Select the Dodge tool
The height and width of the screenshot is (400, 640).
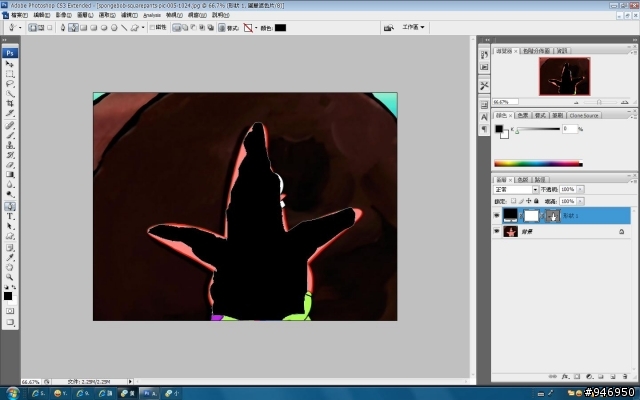[10, 194]
